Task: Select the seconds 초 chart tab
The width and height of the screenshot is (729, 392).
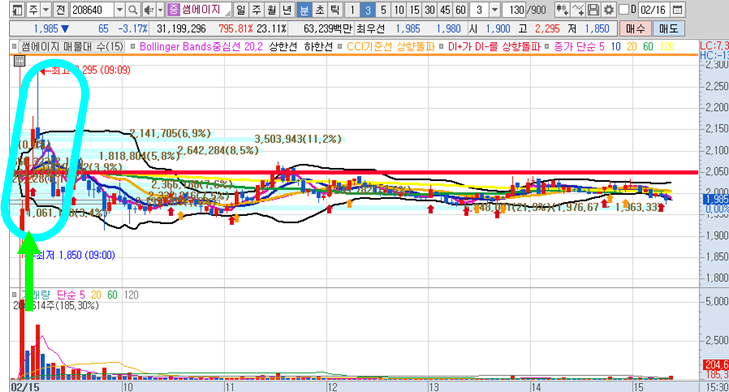Action: click(320, 9)
